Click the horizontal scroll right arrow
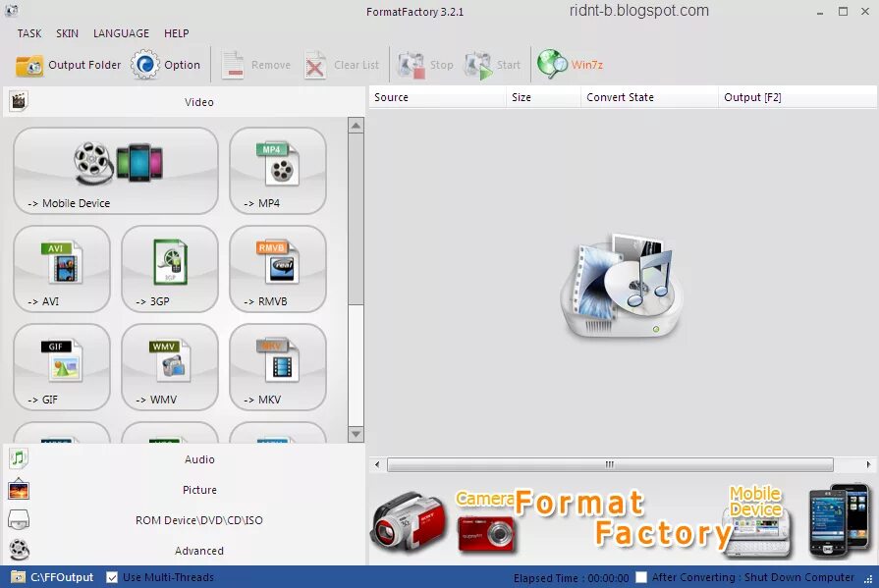The width and height of the screenshot is (879, 588). (868, 464)
